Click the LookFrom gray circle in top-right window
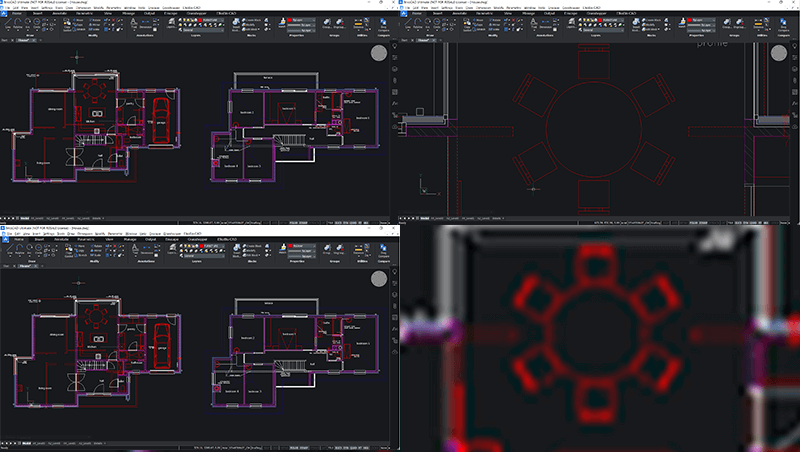Screen dimensions: 800x452 [779, 53]
